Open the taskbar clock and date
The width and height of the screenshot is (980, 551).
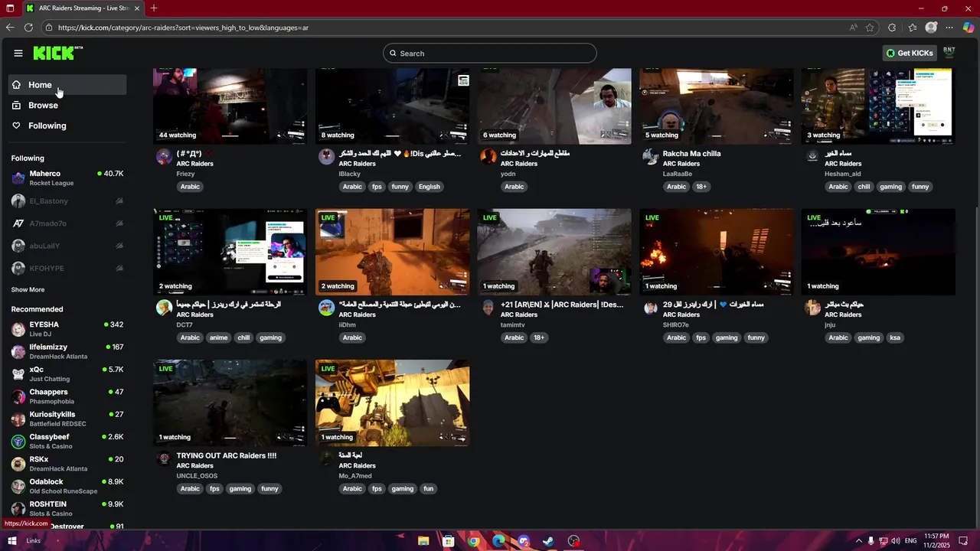tap(936, 541)
